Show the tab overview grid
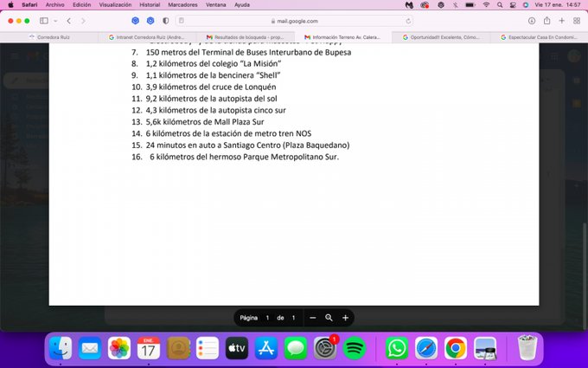The width and height of the screenshot is (588, 368). click(x=577, y=21)
